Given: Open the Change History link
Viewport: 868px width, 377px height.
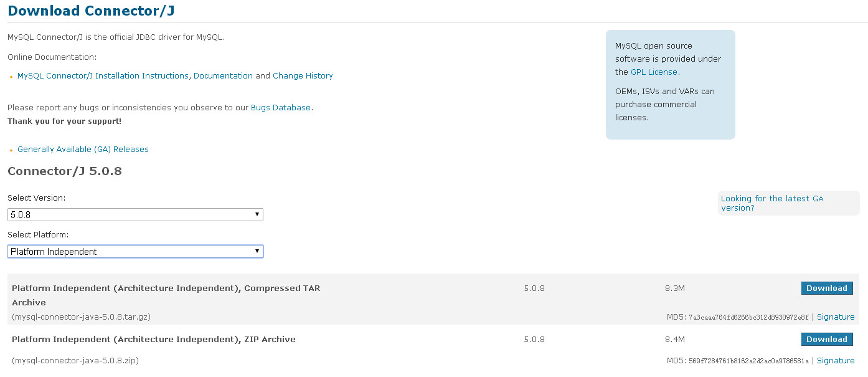Looking at the screenshot, I should (303, 76).
